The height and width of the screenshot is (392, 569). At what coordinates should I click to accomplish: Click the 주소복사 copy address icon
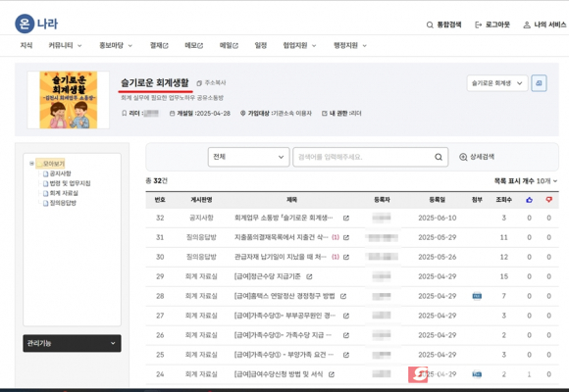coord(199,83)
